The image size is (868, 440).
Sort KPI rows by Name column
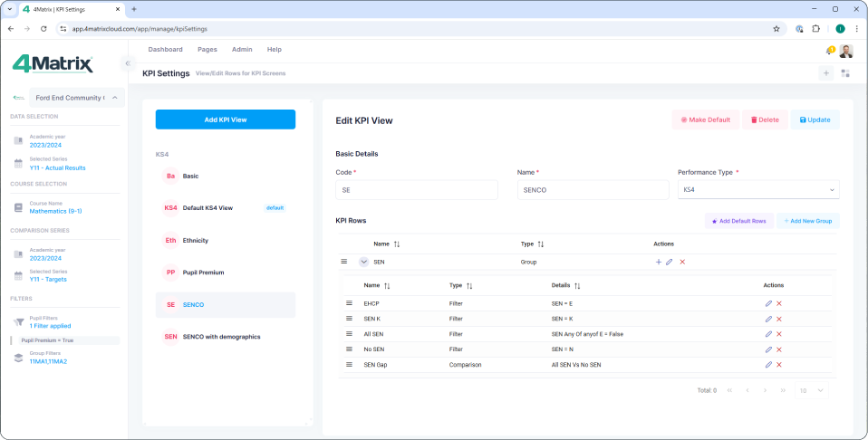(397, 244)
